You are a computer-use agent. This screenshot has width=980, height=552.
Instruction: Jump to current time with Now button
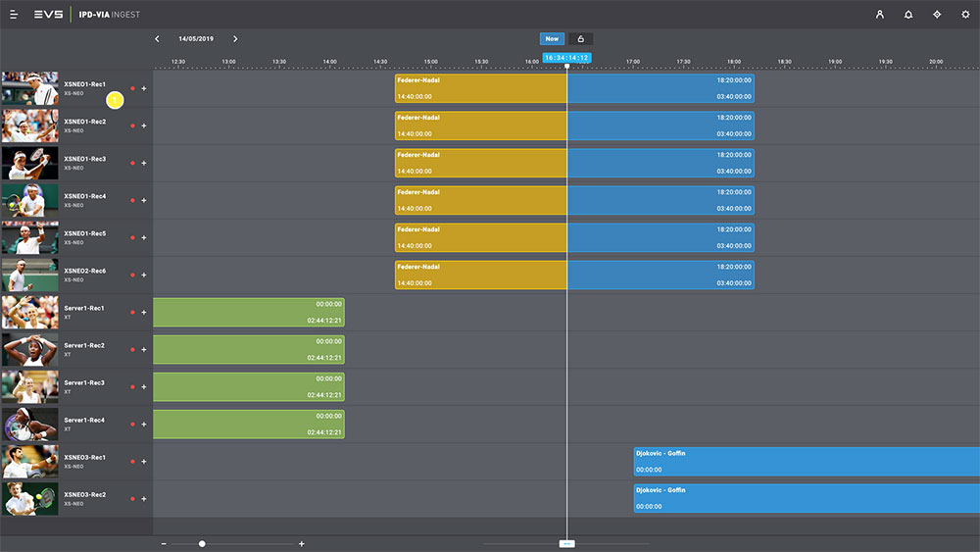[x=552, y=39]
